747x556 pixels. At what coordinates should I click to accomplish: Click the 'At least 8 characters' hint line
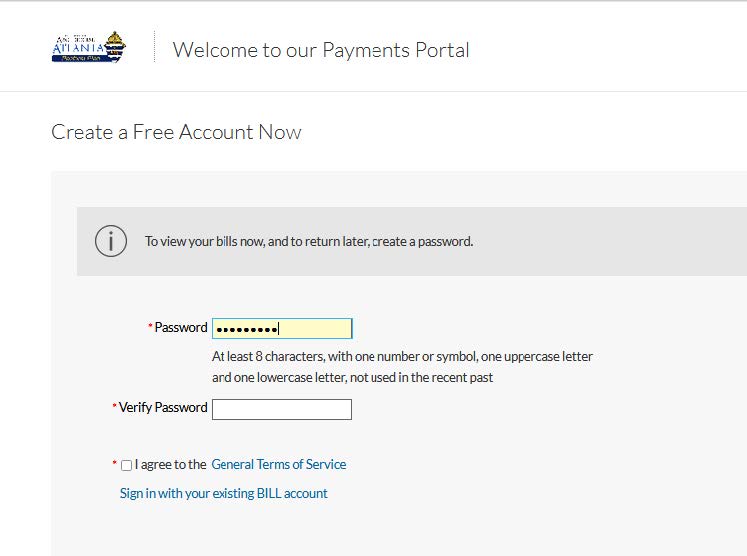(402, 356)
